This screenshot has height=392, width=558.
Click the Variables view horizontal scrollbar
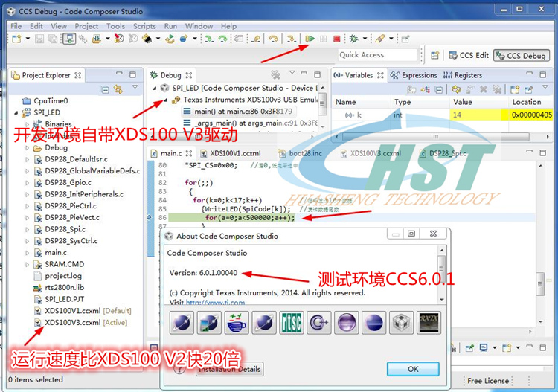tap(437, 137)
